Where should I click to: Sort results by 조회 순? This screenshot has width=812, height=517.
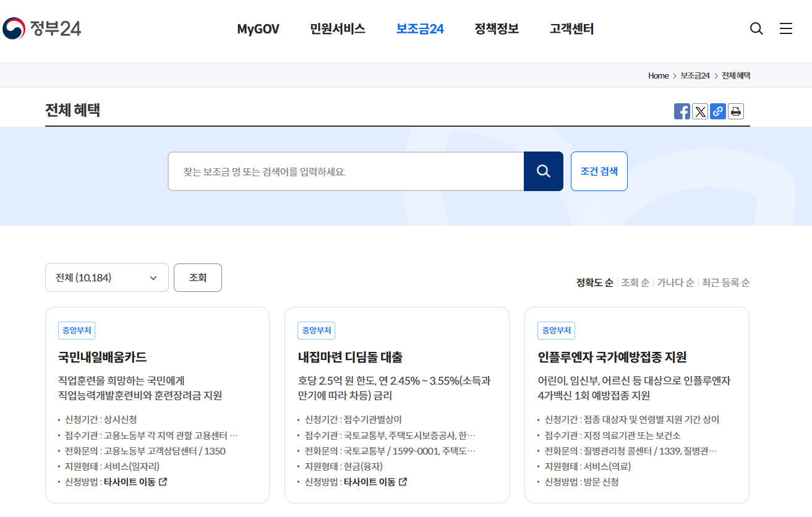coord(635,282)
